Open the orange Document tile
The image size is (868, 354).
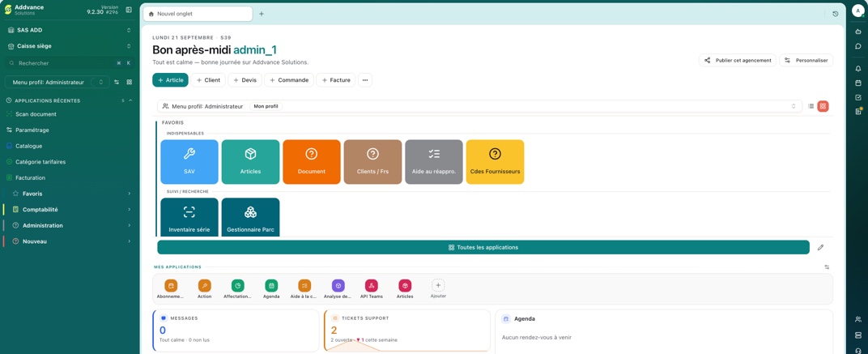312,162
